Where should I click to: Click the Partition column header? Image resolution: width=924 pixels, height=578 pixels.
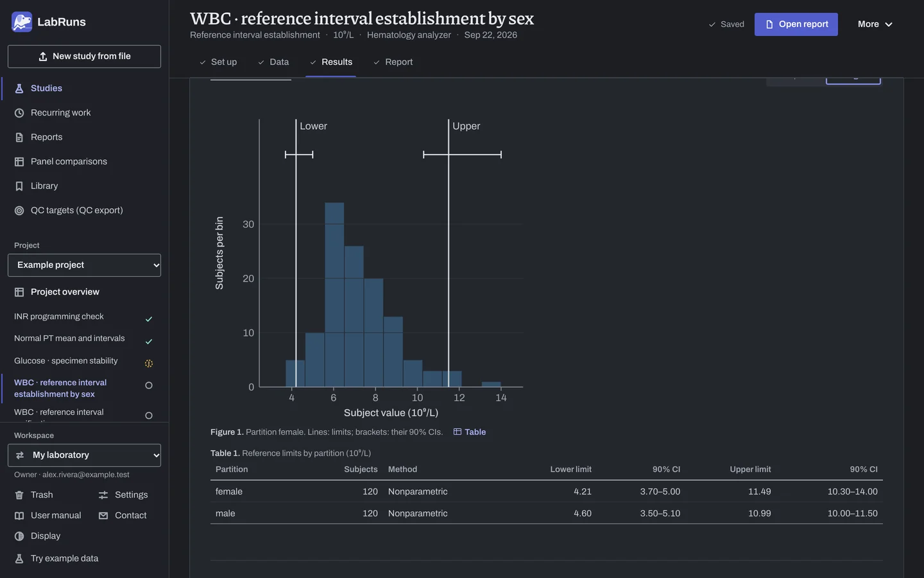pyautogui.click(x=232, y=469)
